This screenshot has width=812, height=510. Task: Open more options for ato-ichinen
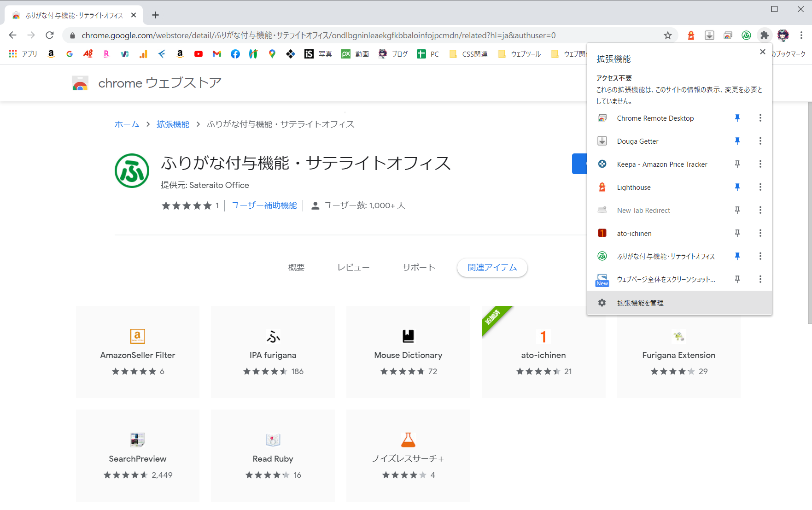[760, 233]
